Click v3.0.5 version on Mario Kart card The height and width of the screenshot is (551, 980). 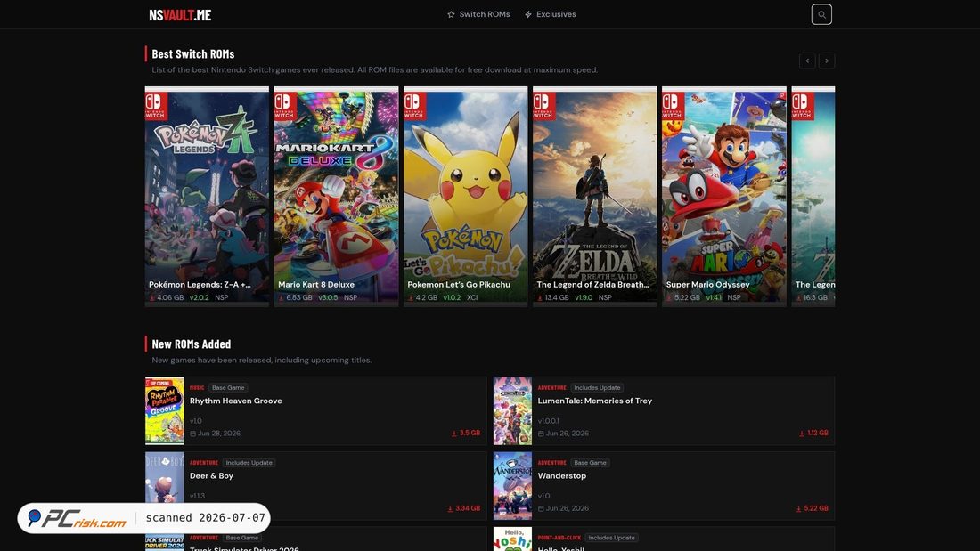tap(328, 297)
